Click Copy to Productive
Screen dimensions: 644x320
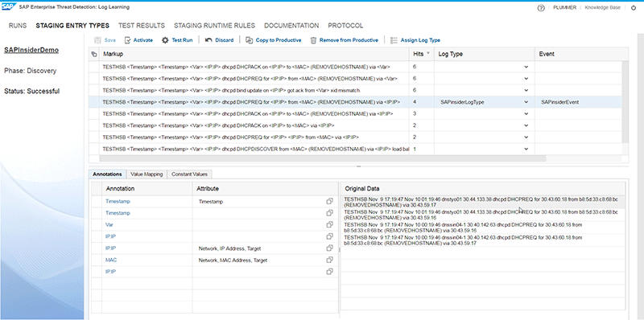(274, 40)
